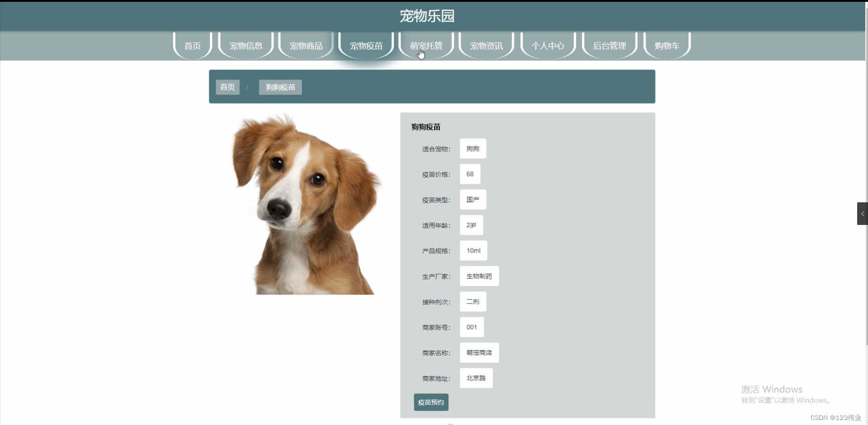Open the 适合宠物 selector showing 狗狗

(x=472, y=148)
